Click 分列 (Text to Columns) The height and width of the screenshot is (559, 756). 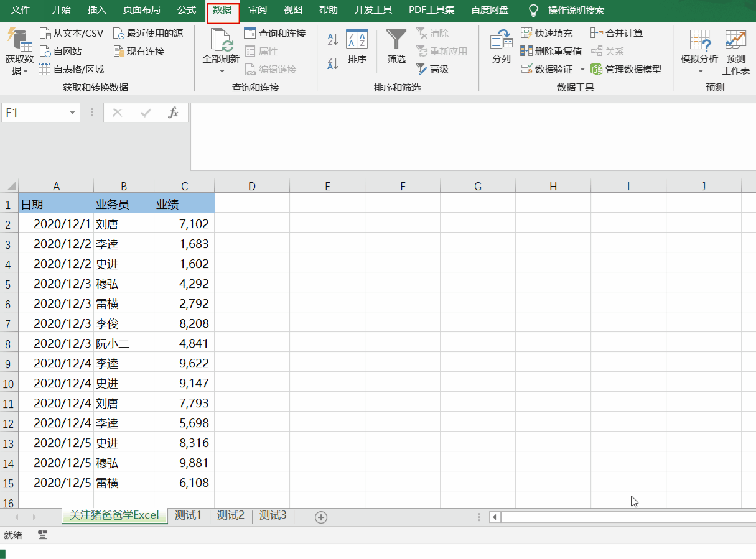click(501, 47)
